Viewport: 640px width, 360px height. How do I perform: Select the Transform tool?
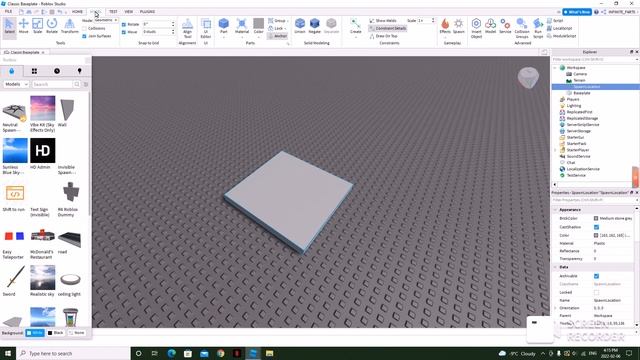pos(69,26)
